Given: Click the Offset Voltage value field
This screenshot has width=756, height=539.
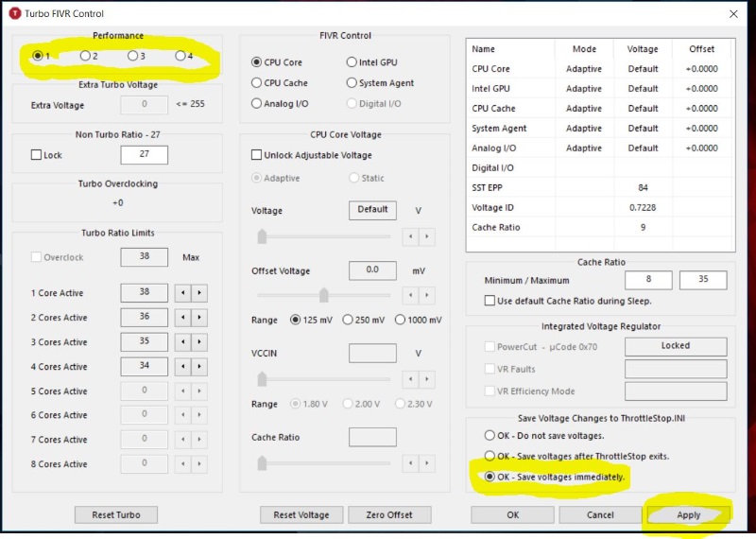Looking at the screenshot, I should click(x=372, y=270).
